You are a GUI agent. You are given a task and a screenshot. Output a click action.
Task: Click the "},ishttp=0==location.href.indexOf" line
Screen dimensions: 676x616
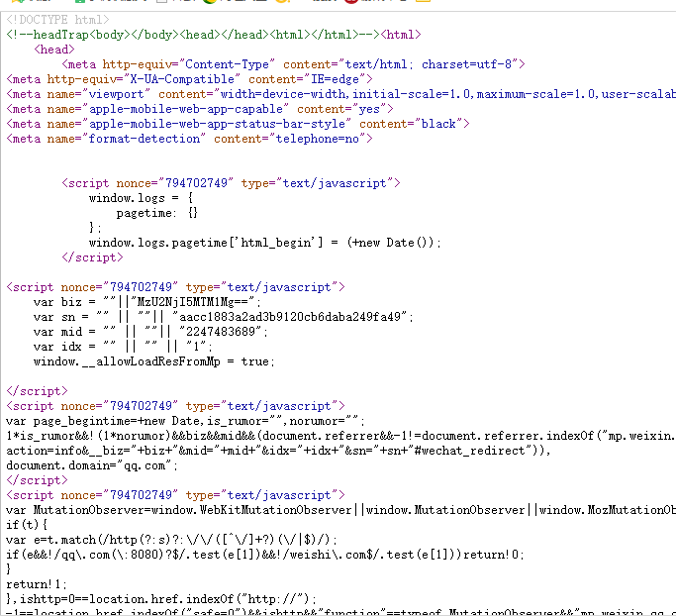pos(161,599)
